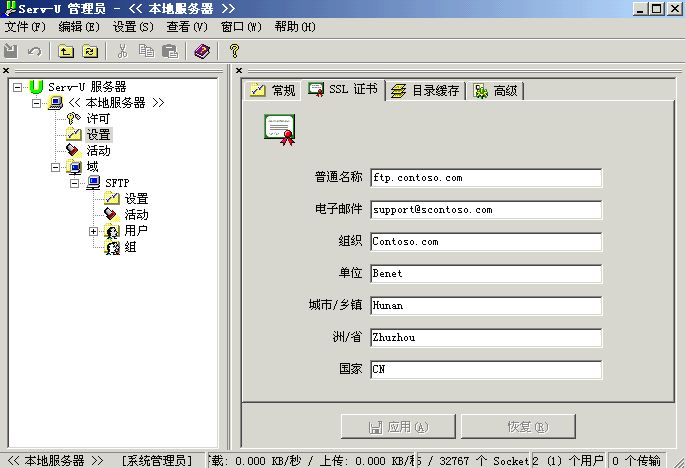Click the SFTP activity icon

112,214
